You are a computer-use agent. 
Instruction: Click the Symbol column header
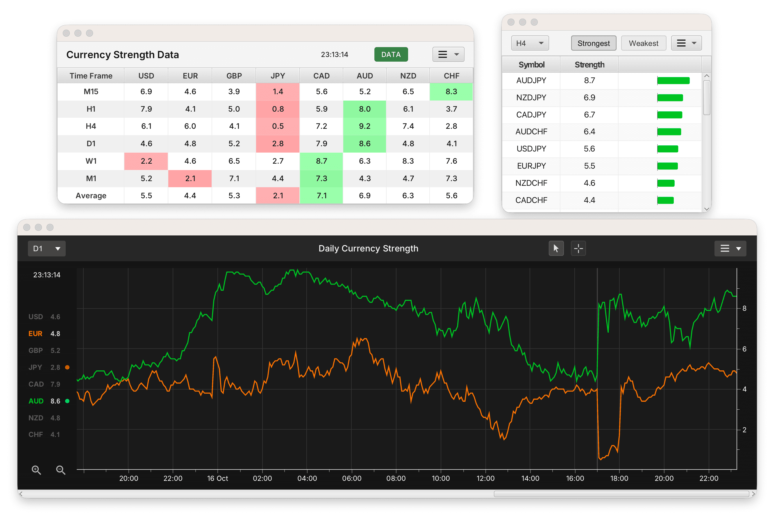[531, 64]
